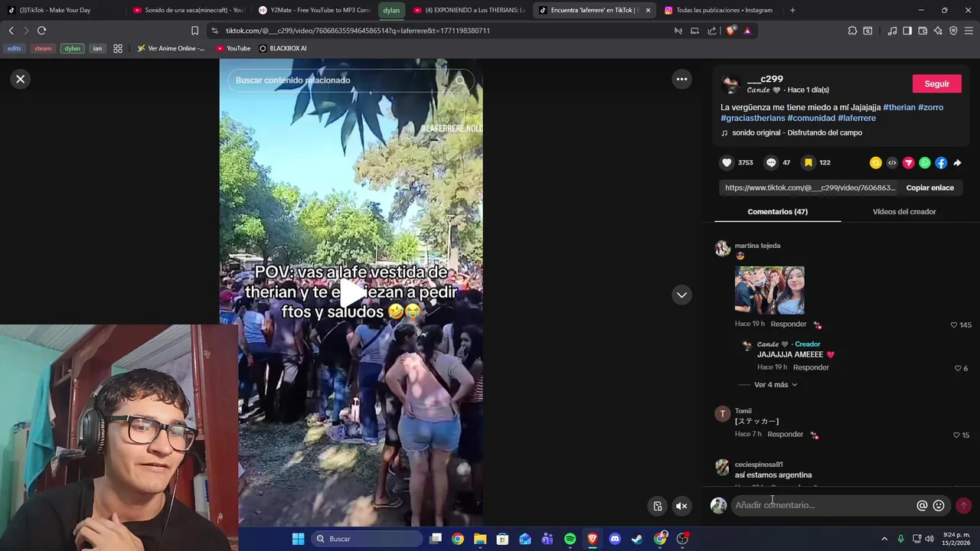Open sound 'sonido original - Disfrutando del campo'

[x=796, y=132]
